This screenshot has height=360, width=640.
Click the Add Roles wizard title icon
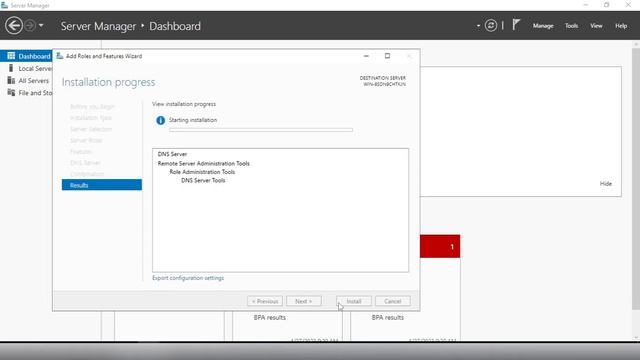(x=60, y=56)
